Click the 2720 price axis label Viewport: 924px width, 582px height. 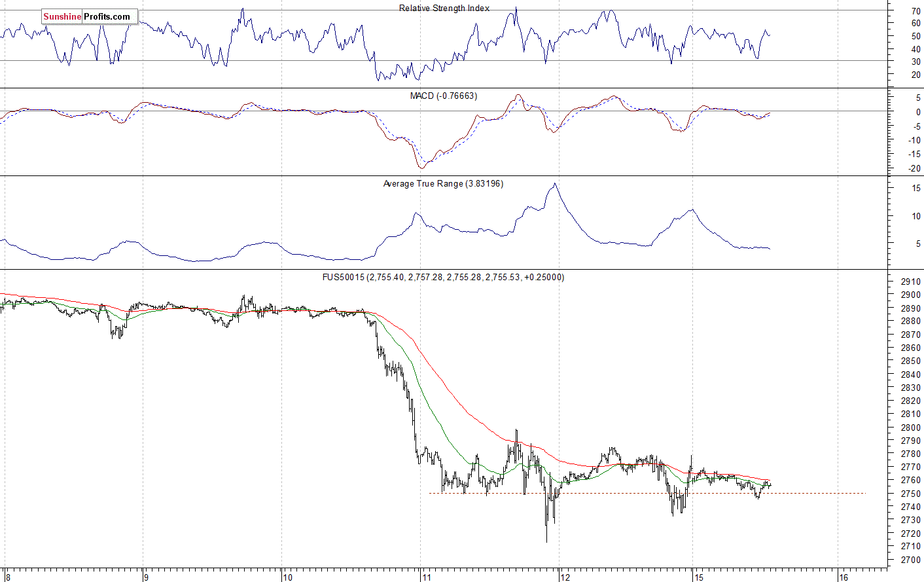coord(911,534)
